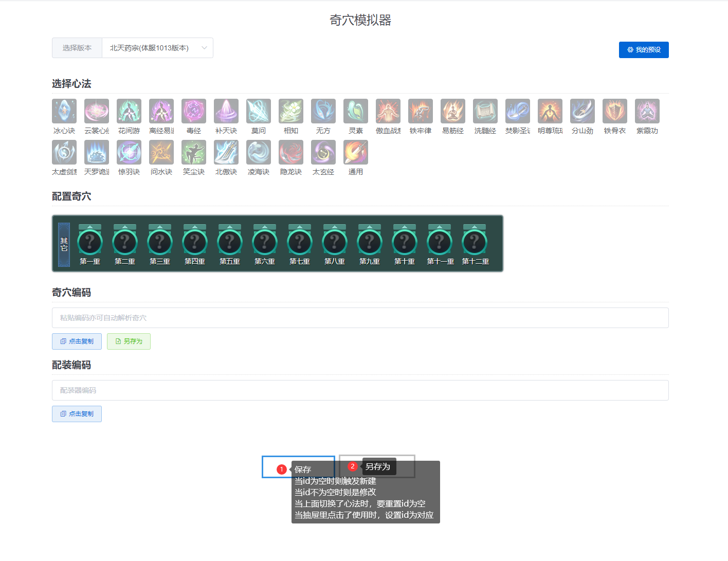Open the version dropdown showing 北天药宗
The height and width of the screenshot is (561, 728).
point(157,48)
